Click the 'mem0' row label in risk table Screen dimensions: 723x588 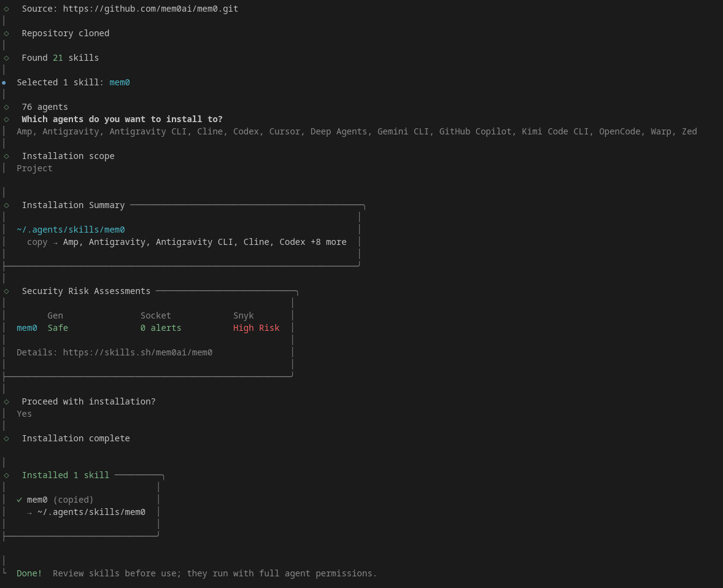[27, 328]
